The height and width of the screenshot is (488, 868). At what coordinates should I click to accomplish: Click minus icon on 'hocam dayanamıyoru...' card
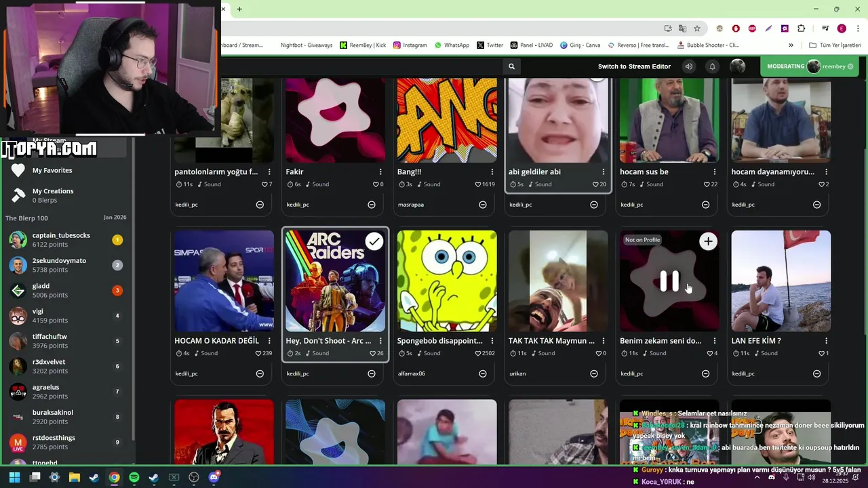(x=816, y=205)
